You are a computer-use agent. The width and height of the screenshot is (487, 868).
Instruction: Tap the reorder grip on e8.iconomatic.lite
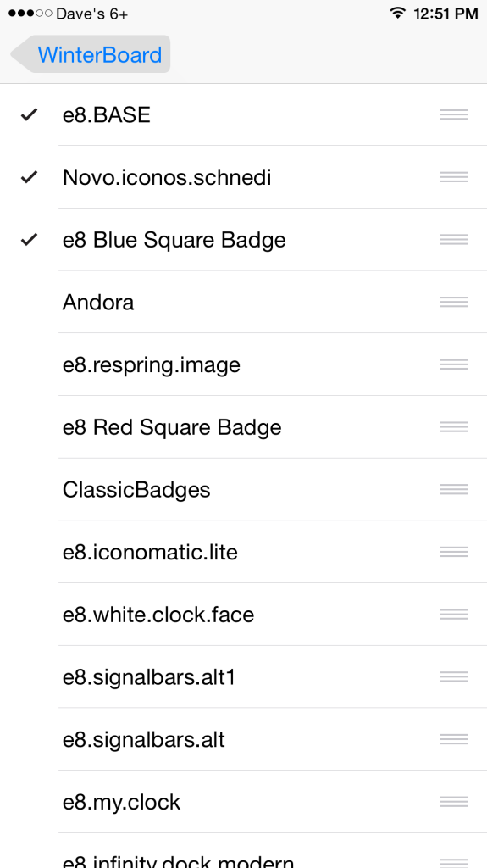[454, 552]
